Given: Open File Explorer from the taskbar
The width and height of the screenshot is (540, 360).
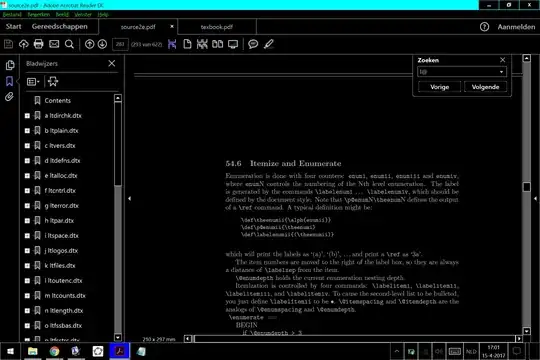Looking at the screenshot, I should 33,351.
